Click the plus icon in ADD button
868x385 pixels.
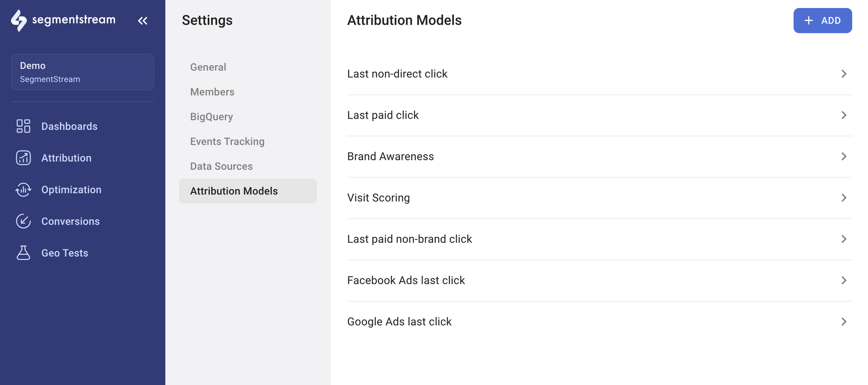coord(809,20)
